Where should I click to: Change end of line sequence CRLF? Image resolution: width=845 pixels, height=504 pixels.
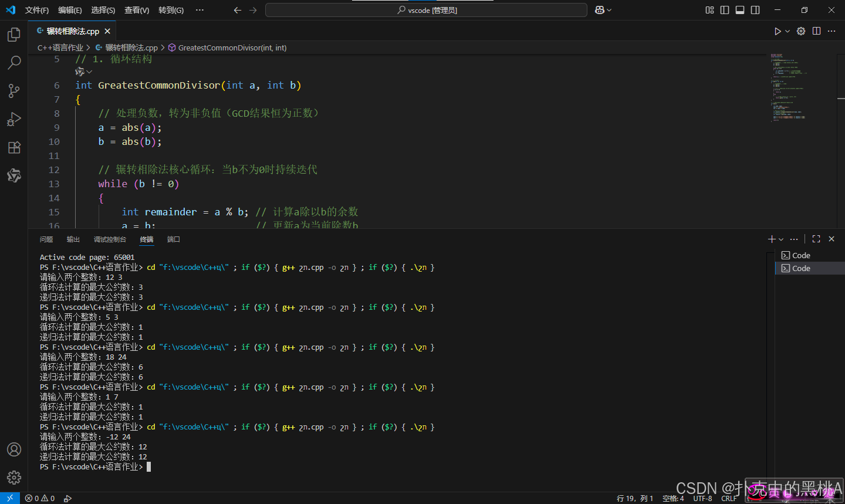(x=729, y=498)
